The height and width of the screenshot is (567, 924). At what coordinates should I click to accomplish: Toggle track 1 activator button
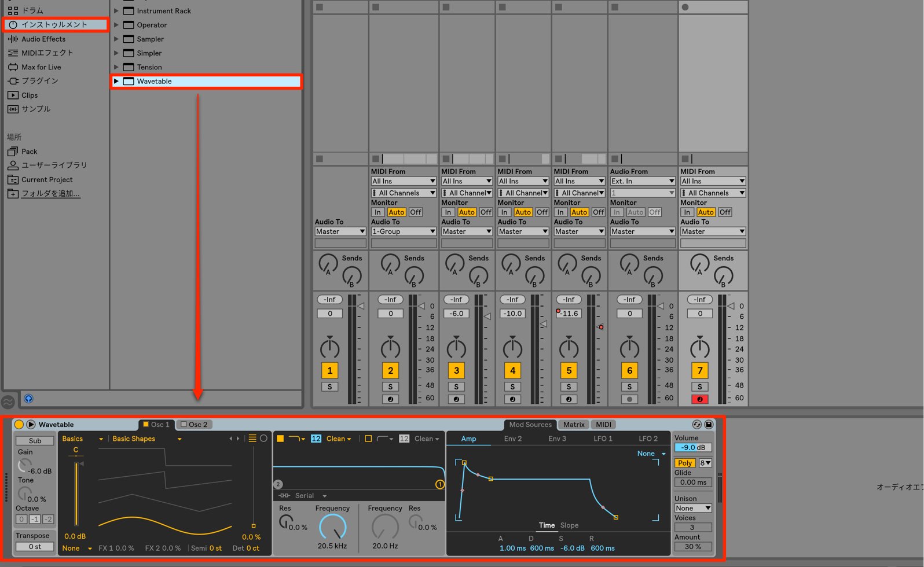tap(330, 370)
